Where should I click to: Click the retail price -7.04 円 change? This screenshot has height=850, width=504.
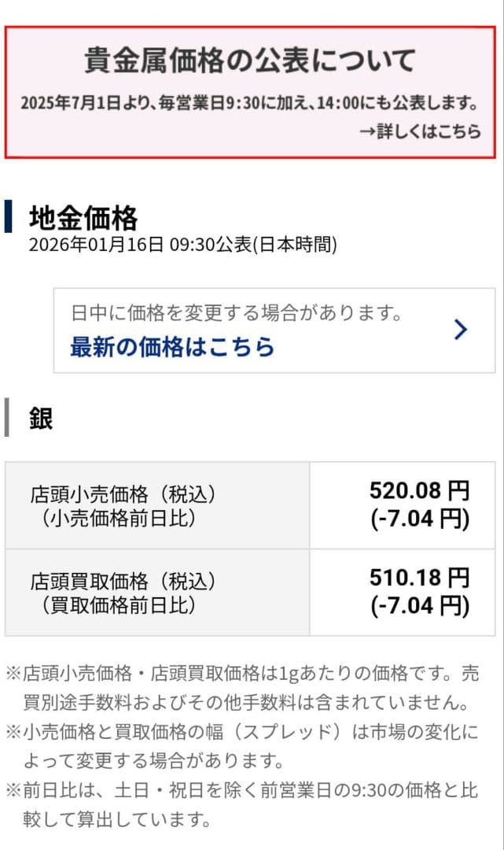point(419,519)
